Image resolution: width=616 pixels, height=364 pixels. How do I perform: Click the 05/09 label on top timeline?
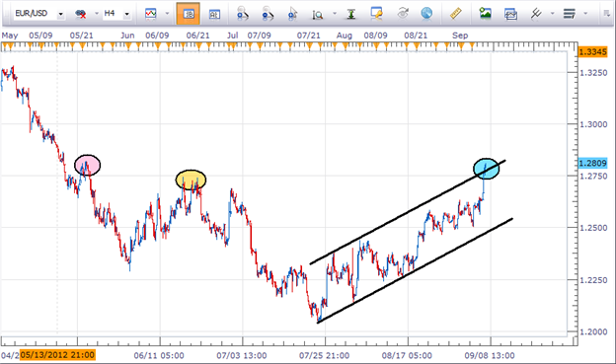[40, 36]
